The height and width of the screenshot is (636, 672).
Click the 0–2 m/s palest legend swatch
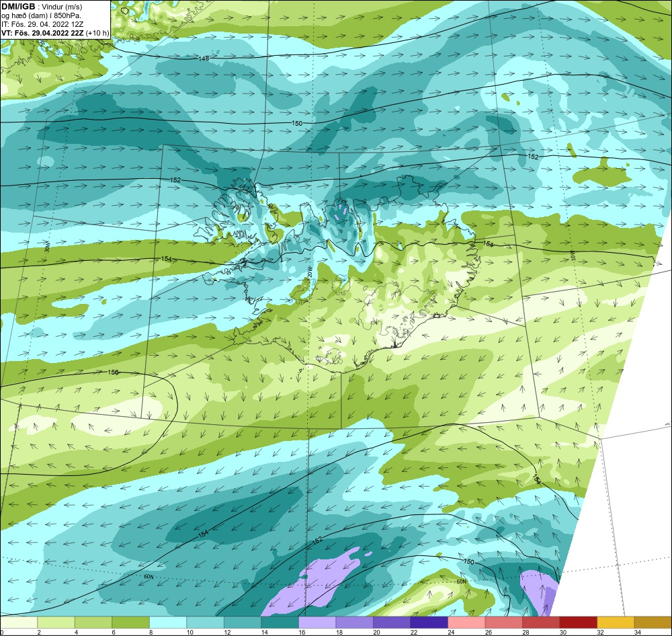[x=19, y=623]
